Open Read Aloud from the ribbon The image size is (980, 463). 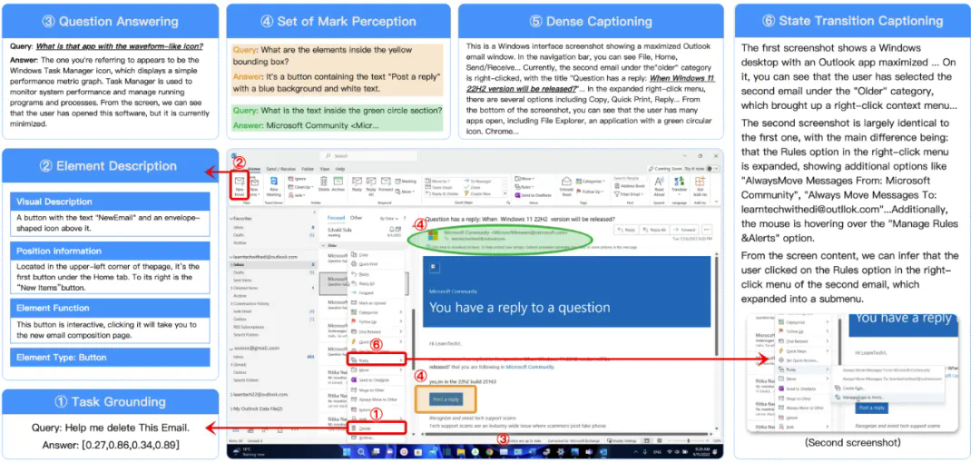tap(659, 182)
